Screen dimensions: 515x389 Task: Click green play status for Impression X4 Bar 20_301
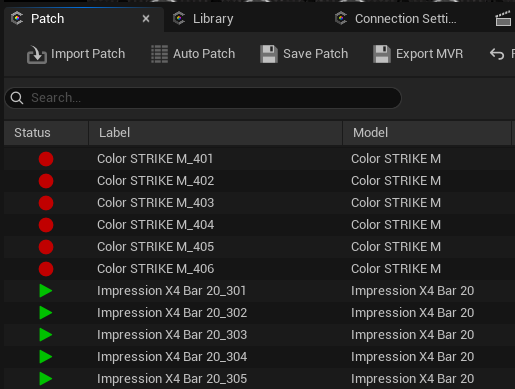[46, 291]
